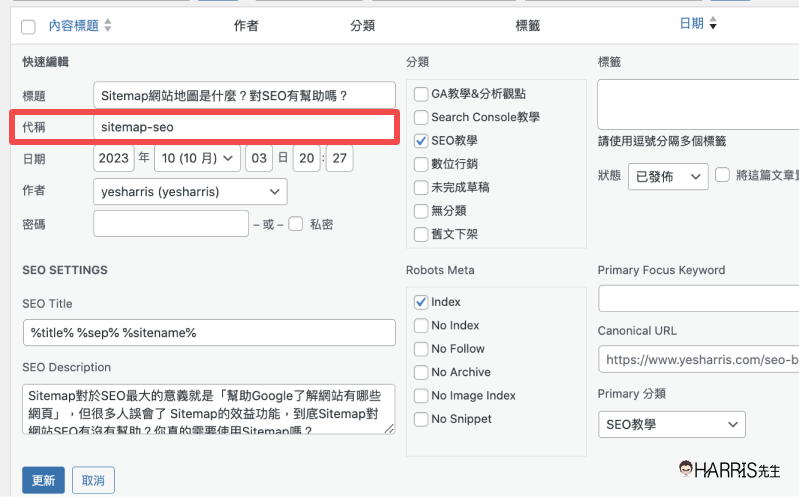Sort by 內容標題 column arrows
The image size is (799, 497).
point(108,25)
